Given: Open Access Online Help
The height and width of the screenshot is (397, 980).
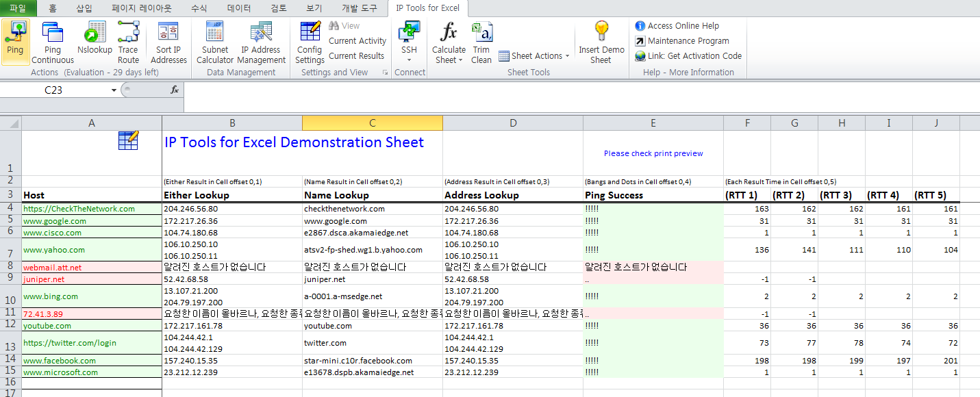Looking at the screenshot, I should [x=677, y=26].
